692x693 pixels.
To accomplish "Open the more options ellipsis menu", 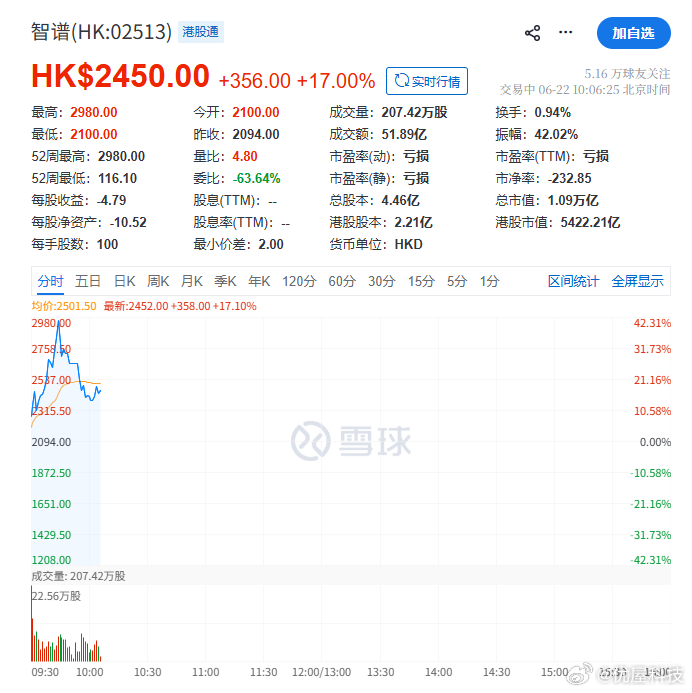I will pos(565,32).
